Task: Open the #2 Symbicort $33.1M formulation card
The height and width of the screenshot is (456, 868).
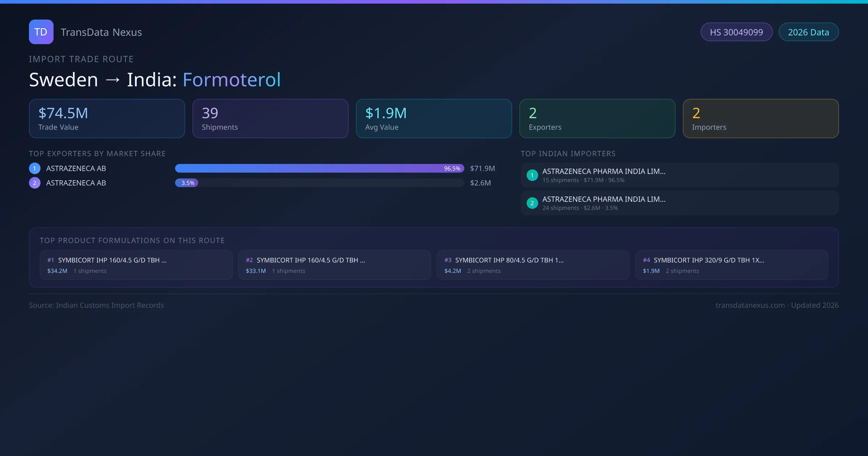Action: pos(334,265)
